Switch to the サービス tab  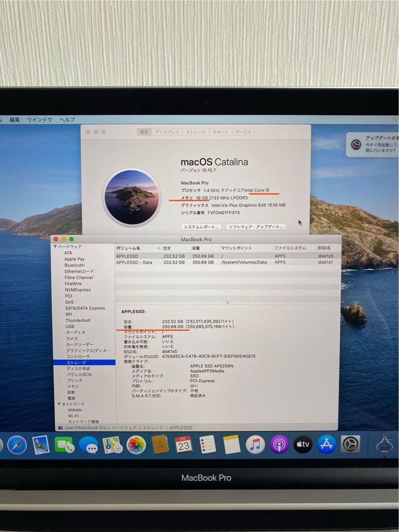(x=243, y=132)
